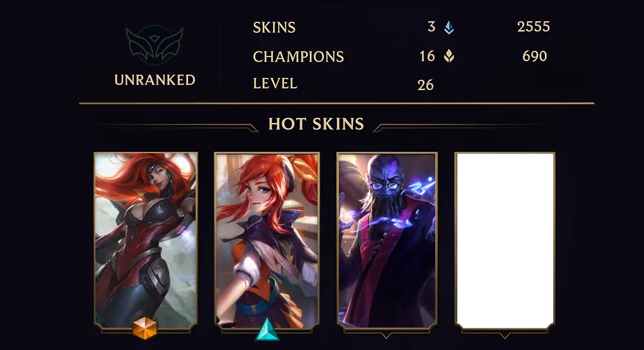Image resolution: width=644 pixels, height=350 pixels.
Task: Expand the chevron under the mage card
Action: 386,335
